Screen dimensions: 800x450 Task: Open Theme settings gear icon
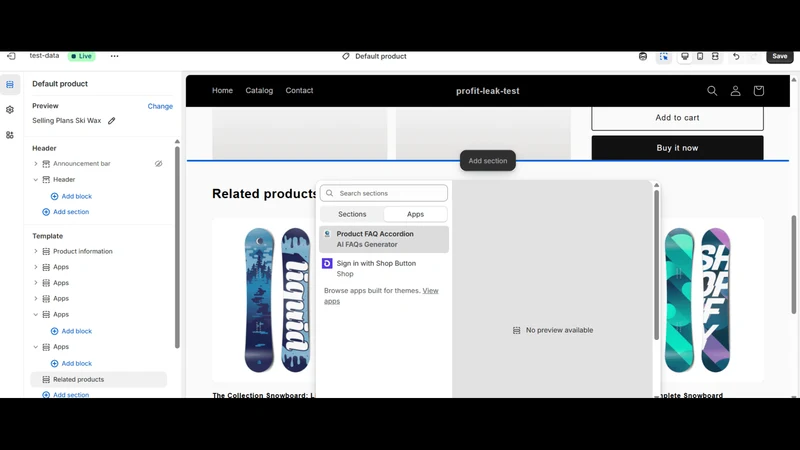click(10, 110)
